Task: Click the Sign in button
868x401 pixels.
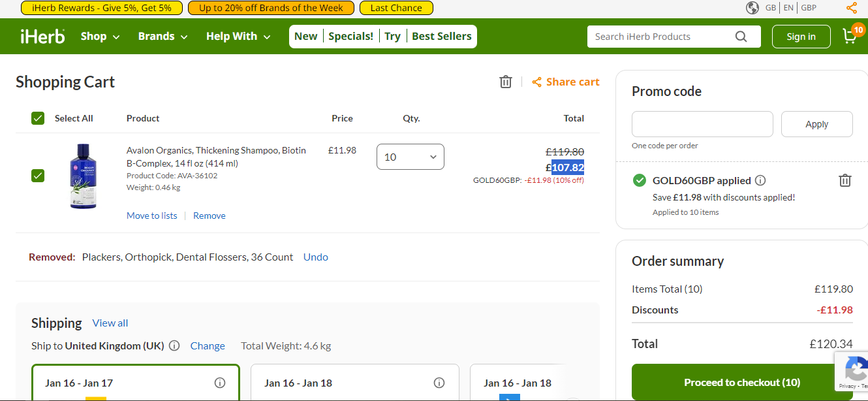Action: click(801, 37)
